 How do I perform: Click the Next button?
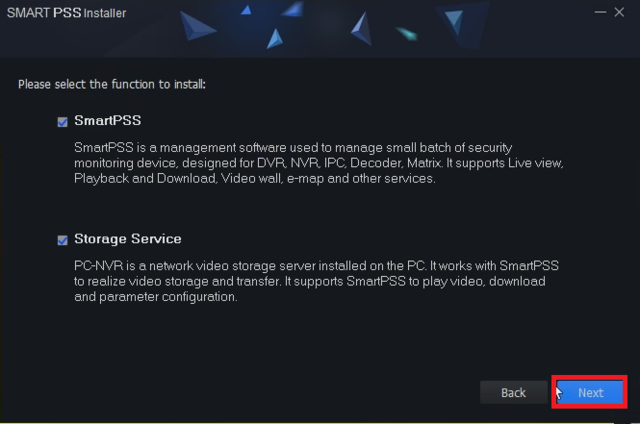[590, 392]
